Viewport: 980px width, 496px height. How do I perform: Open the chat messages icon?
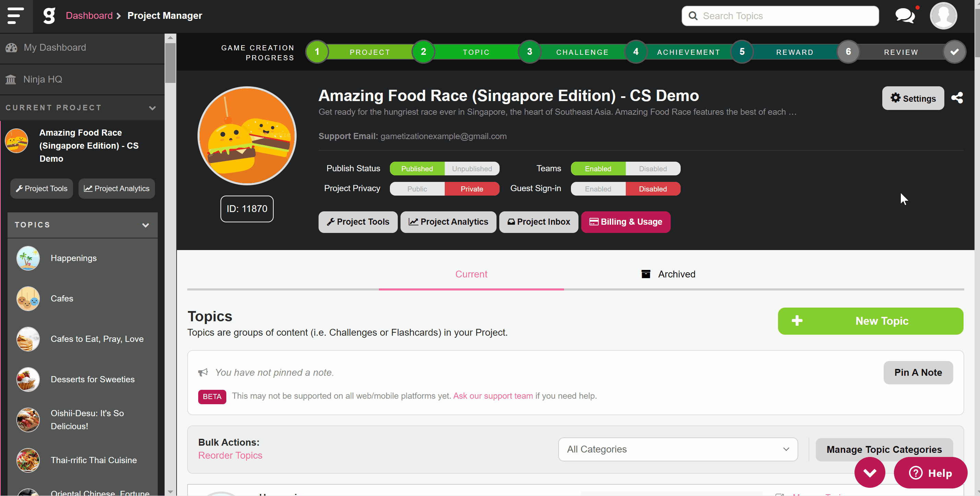[x=905, y=15]
